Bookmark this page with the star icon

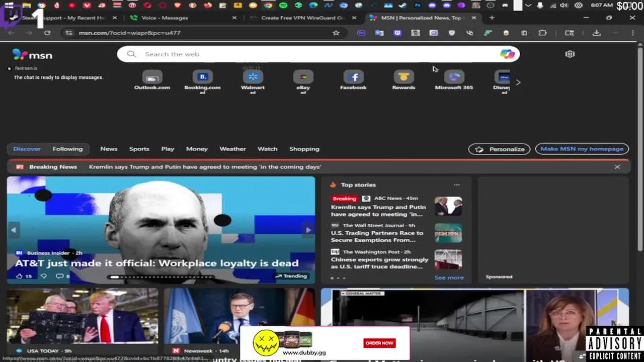click(x=336, y=33)
